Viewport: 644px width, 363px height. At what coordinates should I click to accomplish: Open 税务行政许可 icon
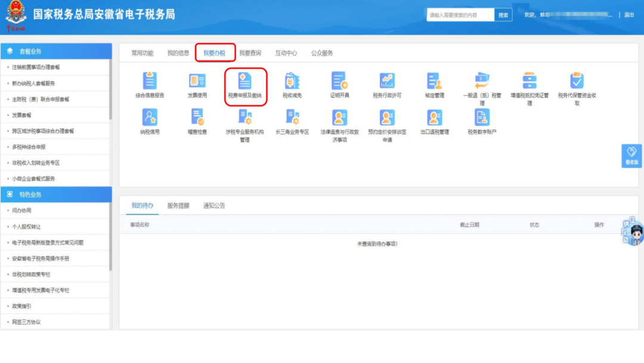387,81
